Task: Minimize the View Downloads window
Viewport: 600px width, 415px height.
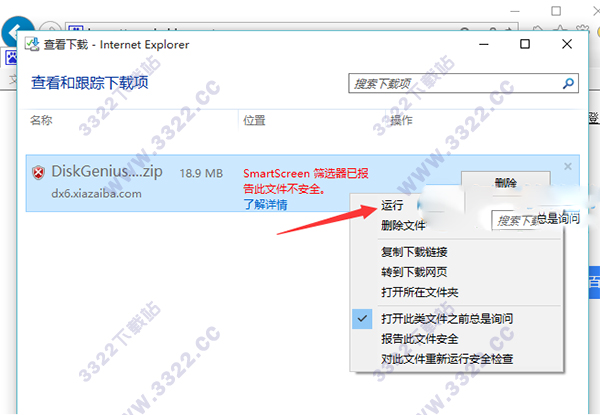Action: 484,44
